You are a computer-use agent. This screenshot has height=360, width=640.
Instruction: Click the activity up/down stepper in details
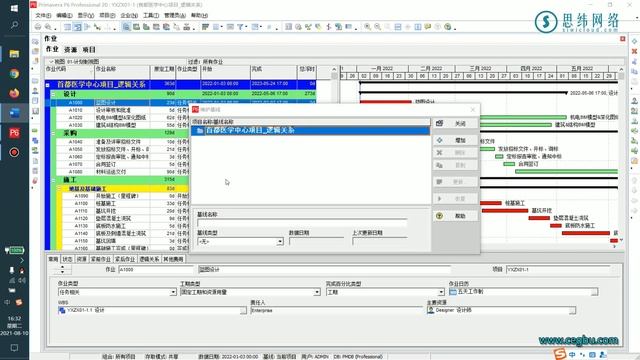pos(62,269)
